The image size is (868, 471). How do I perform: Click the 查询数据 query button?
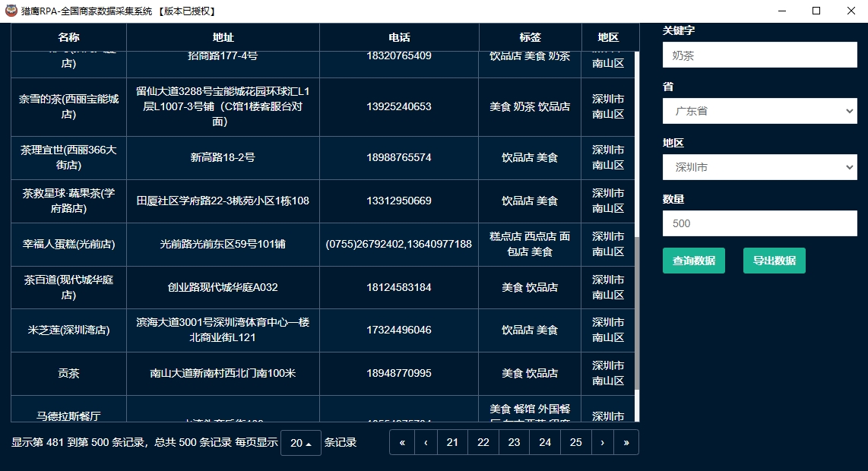(x=693, y=261)
